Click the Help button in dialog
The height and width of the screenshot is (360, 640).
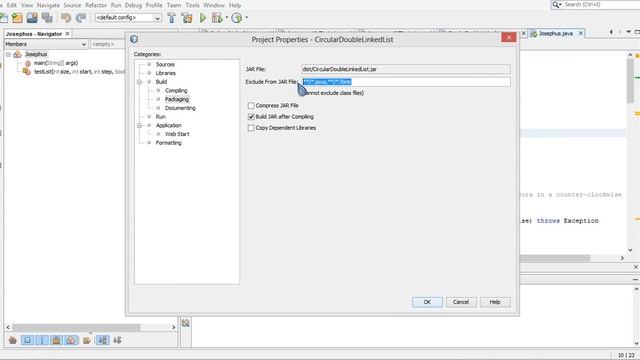[x=495, y=302]
